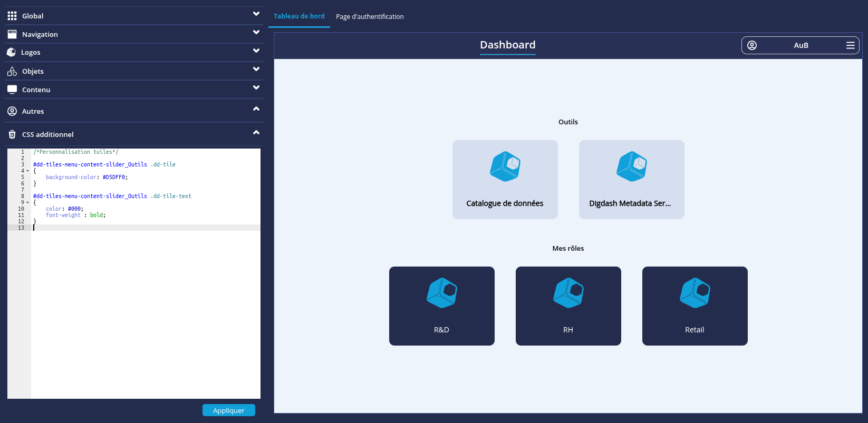Switch to Page d'authentification tab
This screenshot has height=423, width=868.
tap(370, 16)
